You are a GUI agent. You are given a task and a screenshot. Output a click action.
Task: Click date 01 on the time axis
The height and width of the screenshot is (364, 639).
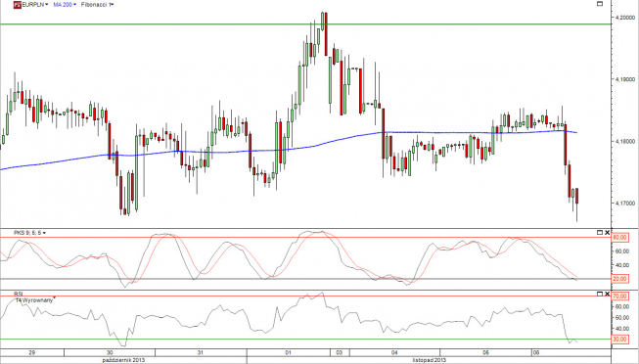pos(288,352)
